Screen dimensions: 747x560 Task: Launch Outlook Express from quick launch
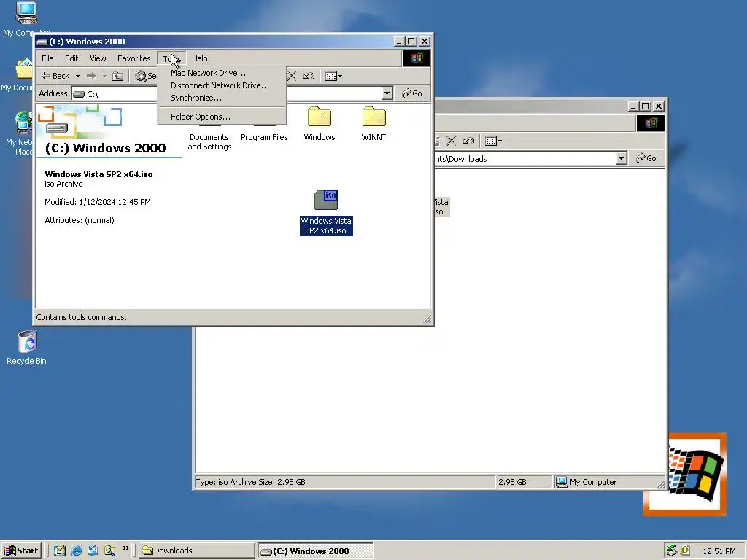click(93, 551)
